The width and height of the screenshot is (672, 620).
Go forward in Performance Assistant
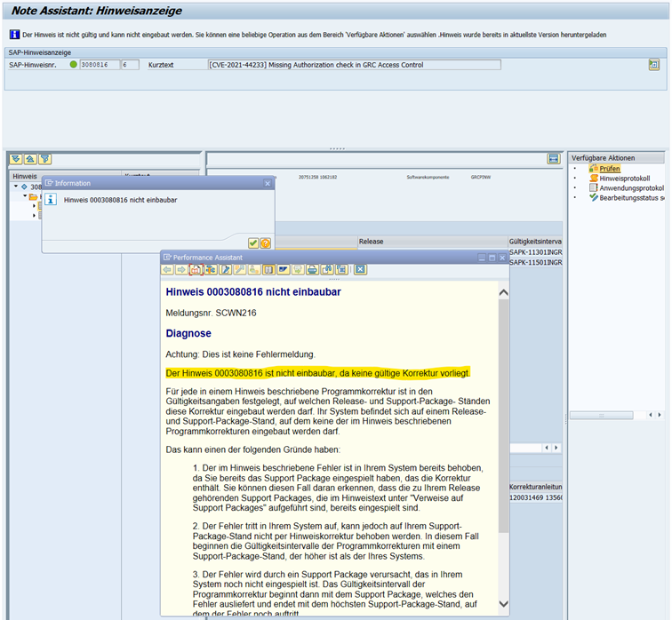point(181,269)
